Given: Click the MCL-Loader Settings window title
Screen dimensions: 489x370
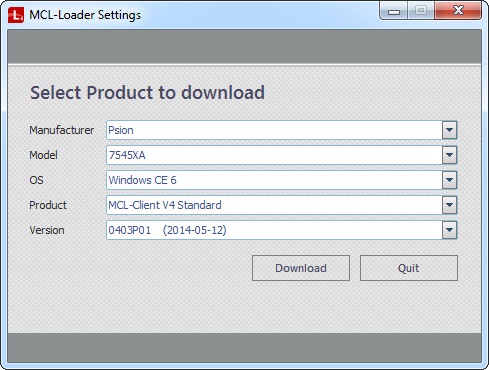Looking at the screenshot, I should [85, 15].
